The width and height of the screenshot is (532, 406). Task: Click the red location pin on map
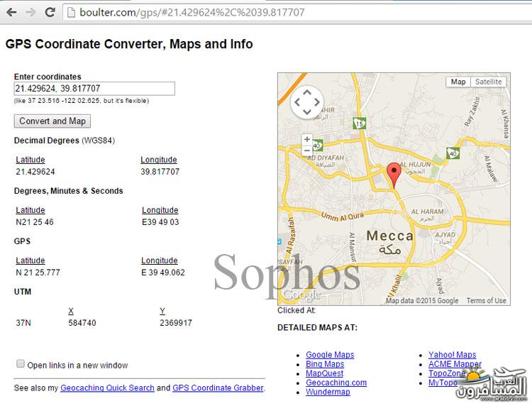(394, 175)
